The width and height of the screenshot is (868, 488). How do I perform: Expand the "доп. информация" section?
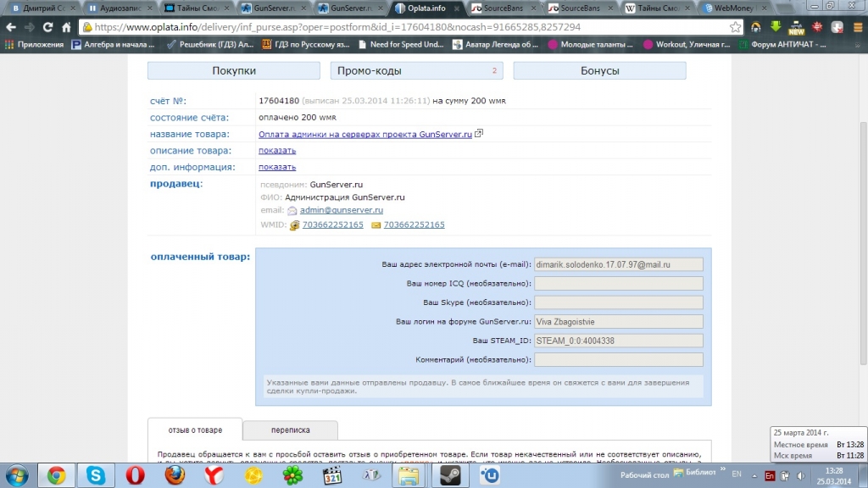click(x=277, y=168)
